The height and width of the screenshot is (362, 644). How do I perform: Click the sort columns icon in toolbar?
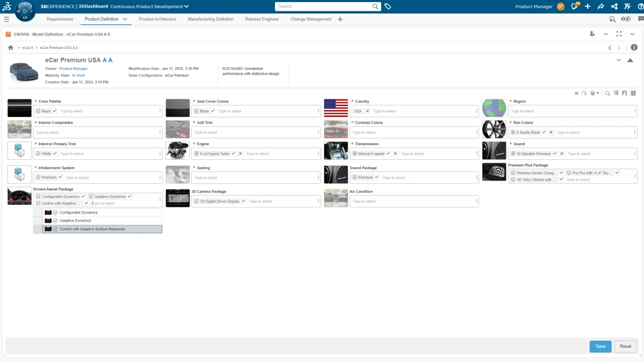[x=625, y=93]
